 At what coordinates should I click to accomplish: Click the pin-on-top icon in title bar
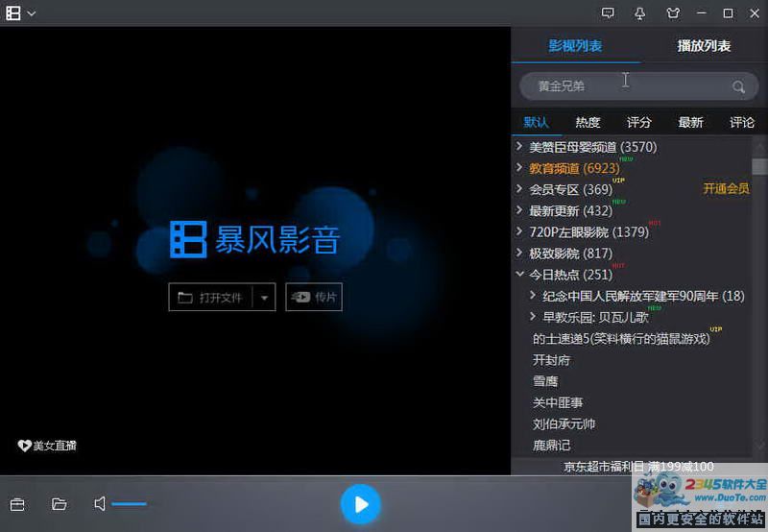click(640, 13)
